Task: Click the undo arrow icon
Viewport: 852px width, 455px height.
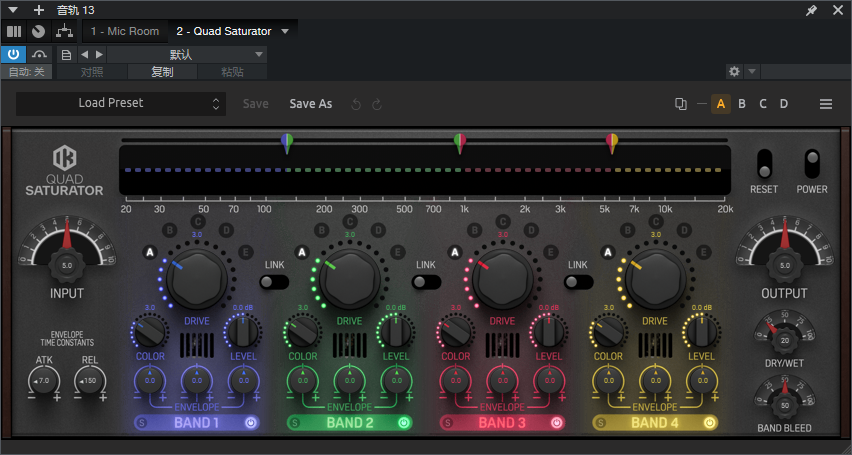Action: coord(356,104)
